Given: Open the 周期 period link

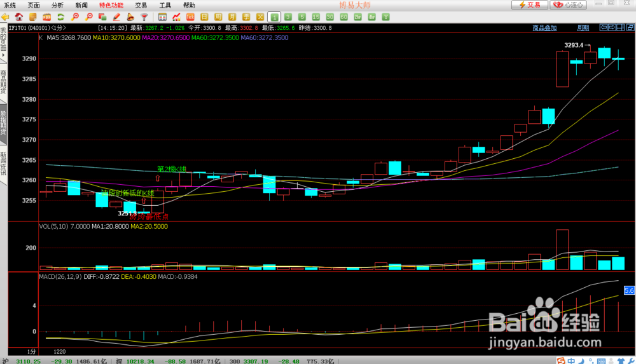Looking at the screenshot, I should pos(583,28).
